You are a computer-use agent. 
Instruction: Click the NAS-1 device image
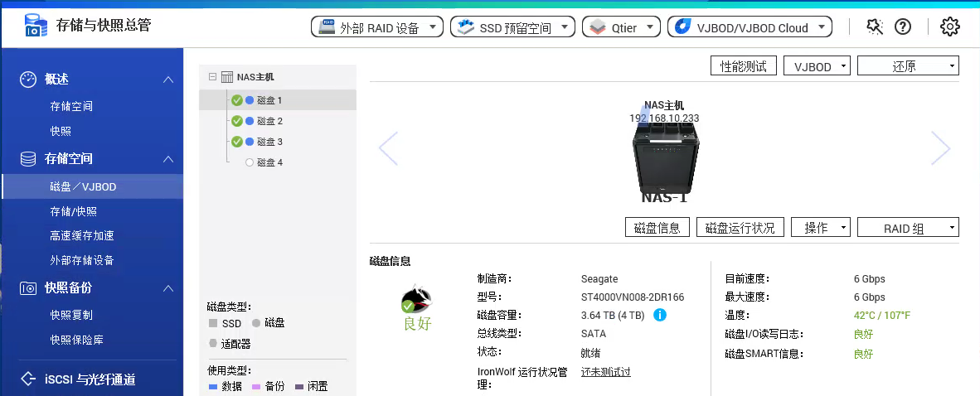click(665, 158)
